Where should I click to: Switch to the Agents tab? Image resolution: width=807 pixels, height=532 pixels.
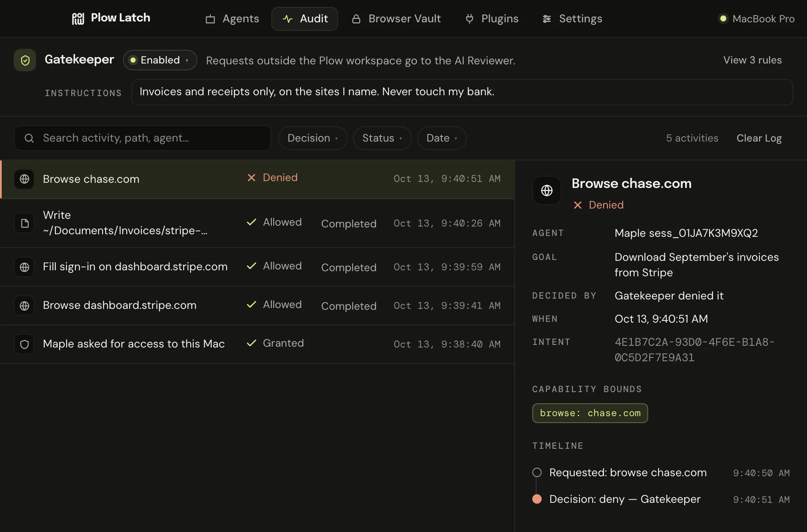(232, 19)
